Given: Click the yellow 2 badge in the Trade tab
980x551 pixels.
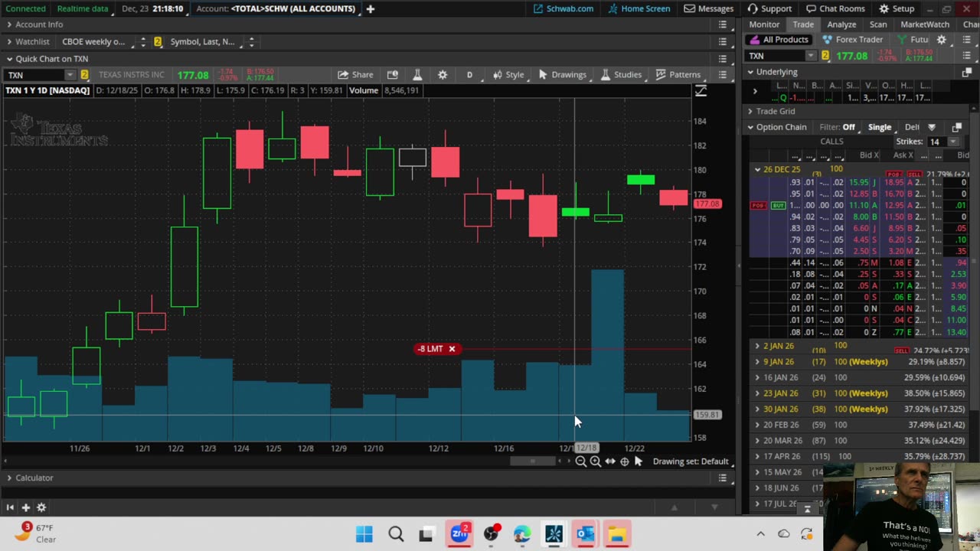Looking at the screenshot, I should 825,56.
